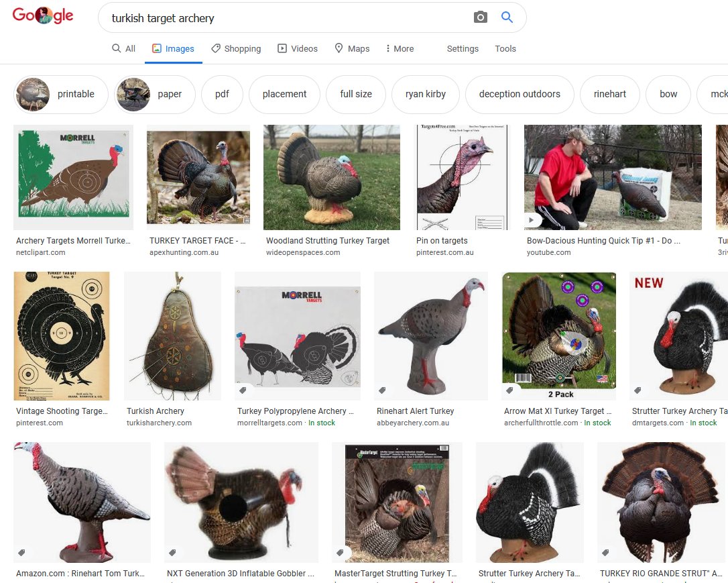728x583 pixels.
Task: Open the Rinehart Alert Turkey image
Action: [431, 336]
